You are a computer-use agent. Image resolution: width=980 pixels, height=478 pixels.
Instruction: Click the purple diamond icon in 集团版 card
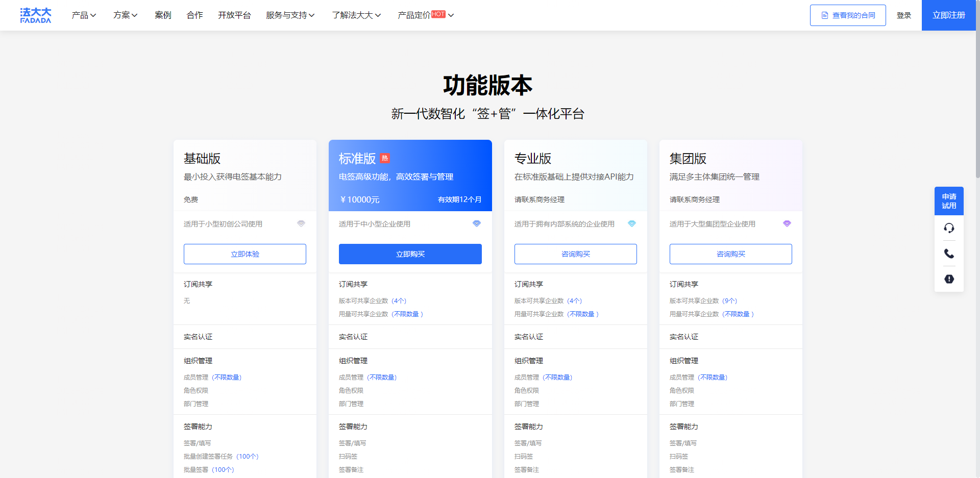tap(787, 223)
